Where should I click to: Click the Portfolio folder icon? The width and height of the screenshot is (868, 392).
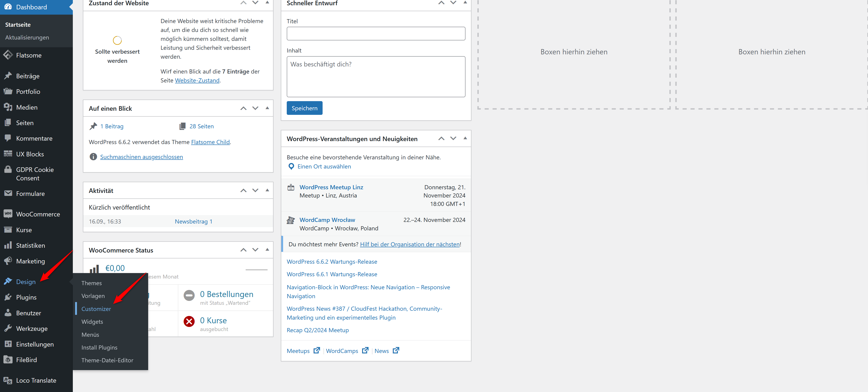click(x=8, y=91)
